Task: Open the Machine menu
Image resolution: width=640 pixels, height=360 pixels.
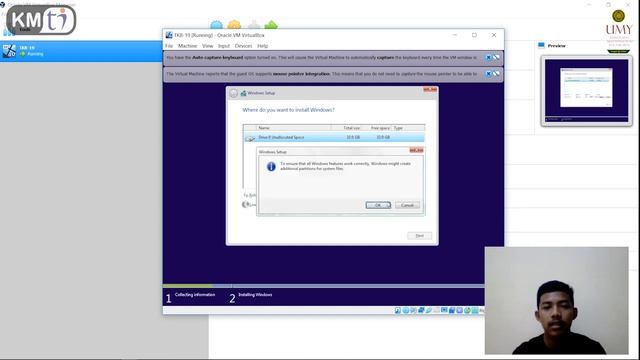Action: pos(187,46)
